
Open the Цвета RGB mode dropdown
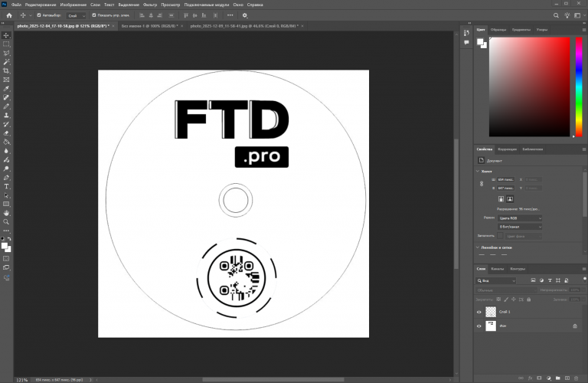[520, 218]
